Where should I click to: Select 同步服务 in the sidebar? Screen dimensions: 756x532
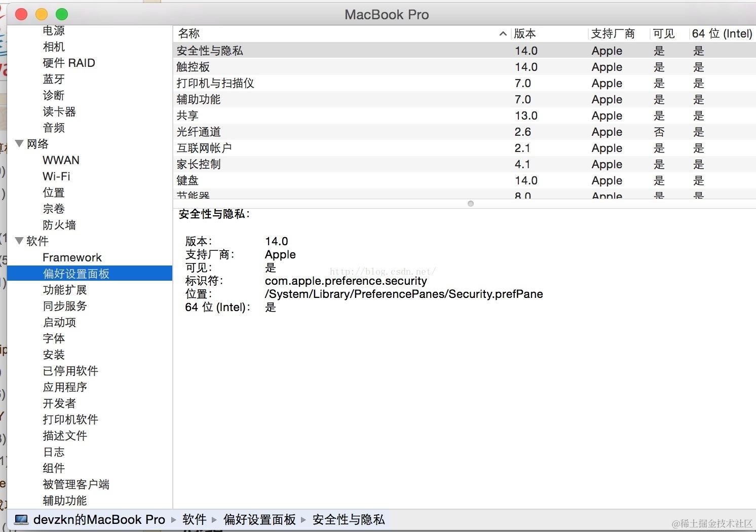click(x=65, y=306)
